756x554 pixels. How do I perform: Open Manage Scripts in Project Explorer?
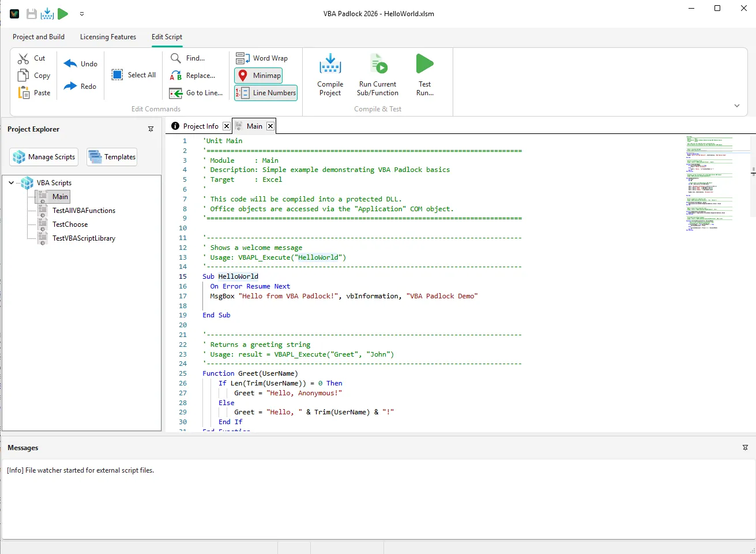43,156
